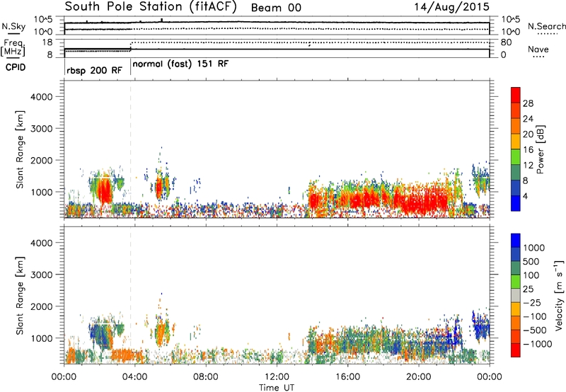
Task: Click the 12 dB colorbar label
Action: [528, 166]
